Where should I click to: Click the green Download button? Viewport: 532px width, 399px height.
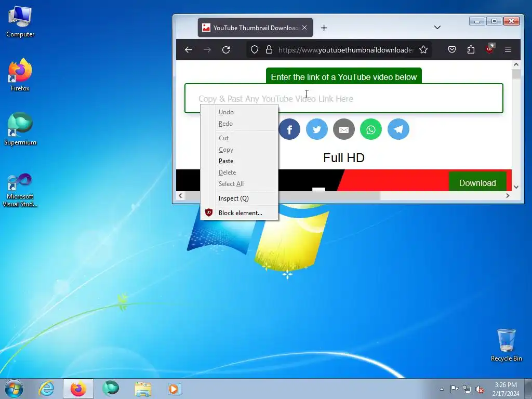point(477,181)
